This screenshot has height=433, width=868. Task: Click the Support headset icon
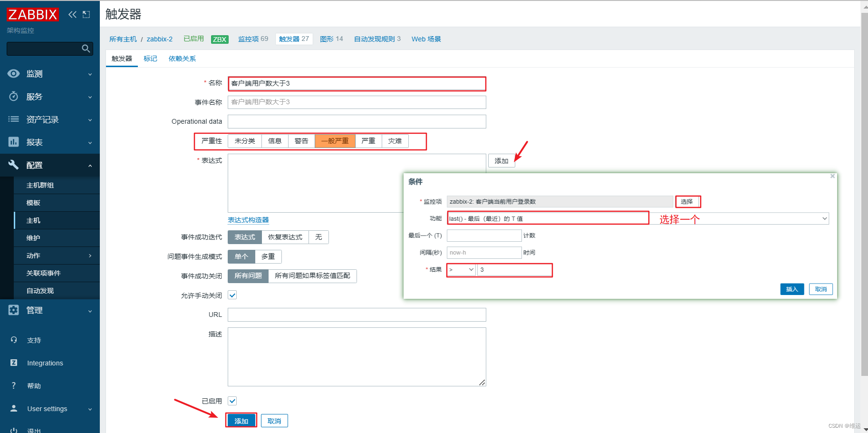pos(14,340)
